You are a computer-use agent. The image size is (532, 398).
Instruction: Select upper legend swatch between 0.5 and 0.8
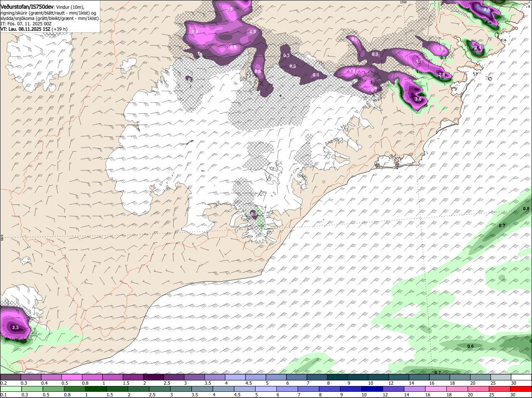tap(71, 377)
